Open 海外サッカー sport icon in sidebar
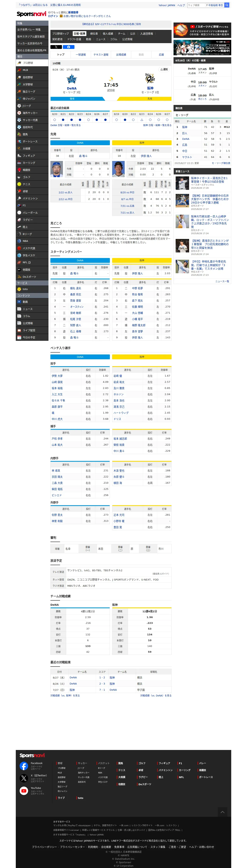Viewport: 247px width, 868px height. [x=19, y=113]
